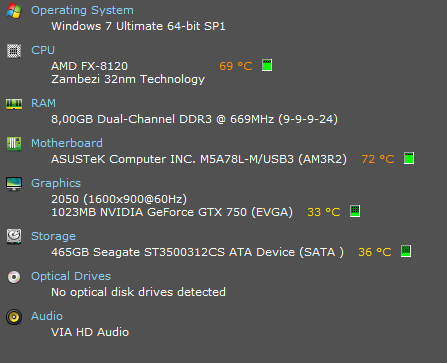447x363 pixels.
Task: Click the storage temperature indicator beside 36 °C
Action: click(x=406, y=251)
